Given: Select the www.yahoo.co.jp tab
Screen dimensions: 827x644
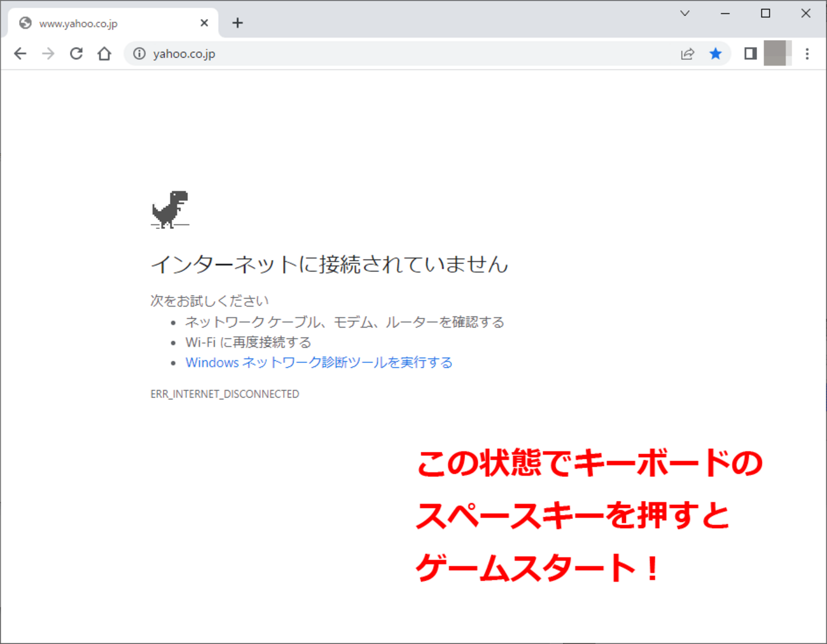Looking at the screenshot, I should [x=113, y=23].
